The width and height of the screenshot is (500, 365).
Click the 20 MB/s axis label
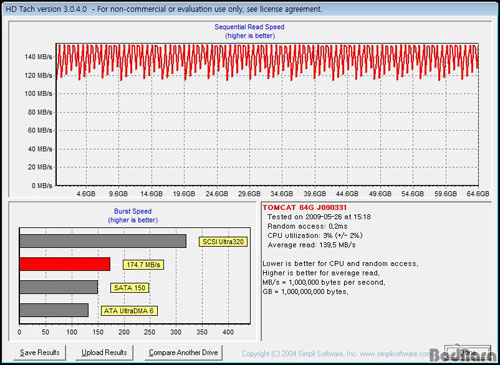coord(40,167)
